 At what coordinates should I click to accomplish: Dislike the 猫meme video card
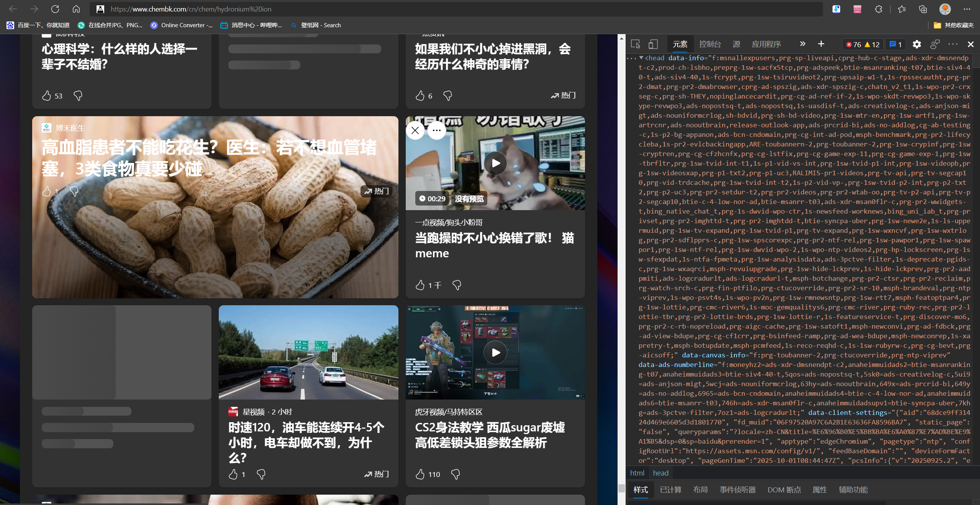[x=457, y=285]
